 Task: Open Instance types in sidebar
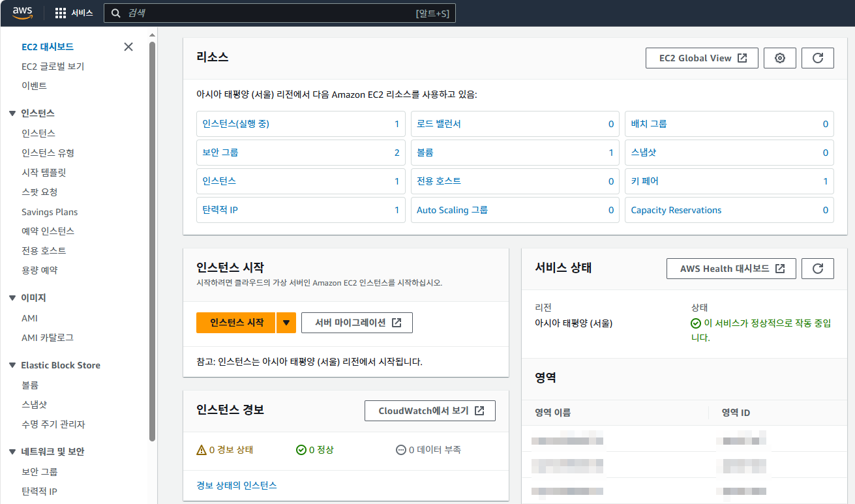[48, 153]
